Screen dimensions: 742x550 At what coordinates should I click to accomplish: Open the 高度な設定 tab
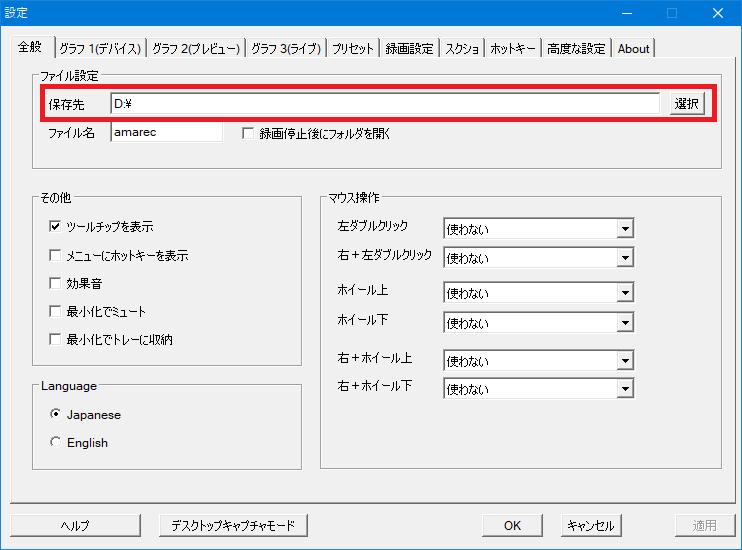(x=576, y=48)
